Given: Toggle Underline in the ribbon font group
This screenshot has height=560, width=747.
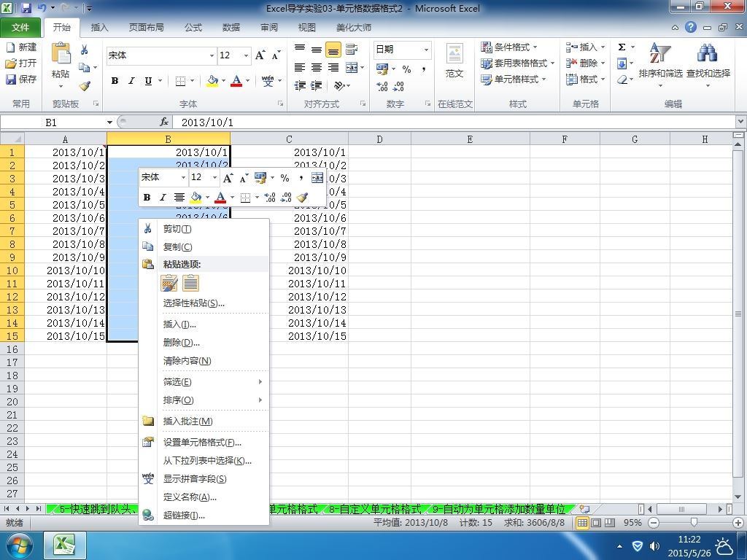Looking at the screenshot, I should [148, 81].
